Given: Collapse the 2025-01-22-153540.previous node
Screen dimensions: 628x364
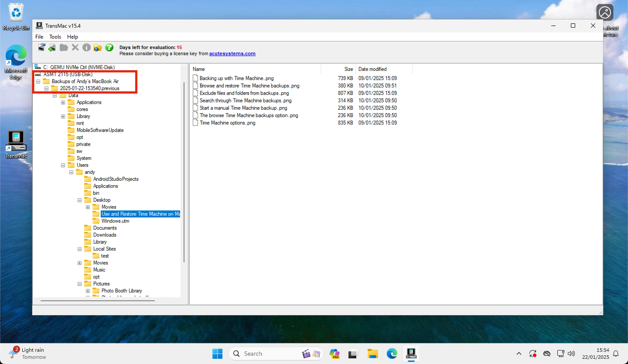Looking at the screenshot, I should 46,88.
